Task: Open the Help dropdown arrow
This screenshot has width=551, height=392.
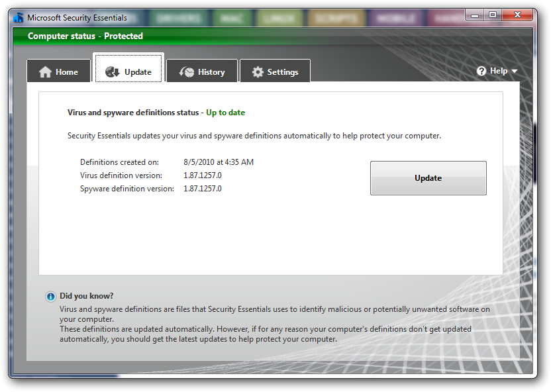Action: [x=515, y=71]
